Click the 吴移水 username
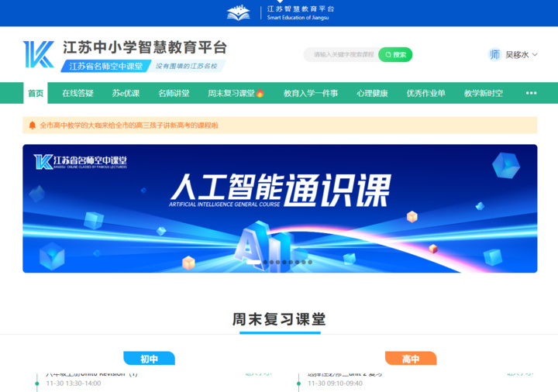Image resolution: width=558 pixels, height=392 pixels. (517, 55)
